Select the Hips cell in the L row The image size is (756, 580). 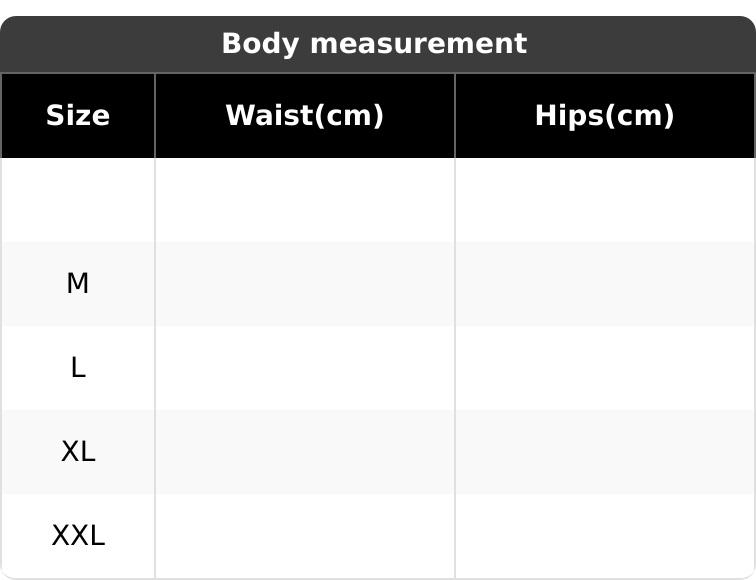coord(605,368)
